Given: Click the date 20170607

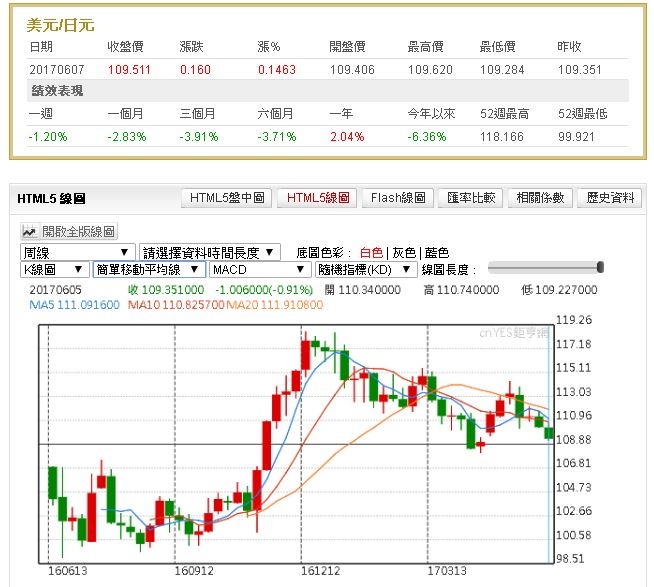Looking at the screenshot, I should [57, 70].
